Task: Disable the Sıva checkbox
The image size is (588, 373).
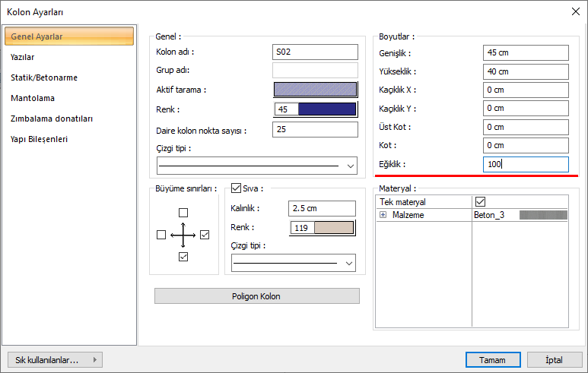Action: coord(236,188)
